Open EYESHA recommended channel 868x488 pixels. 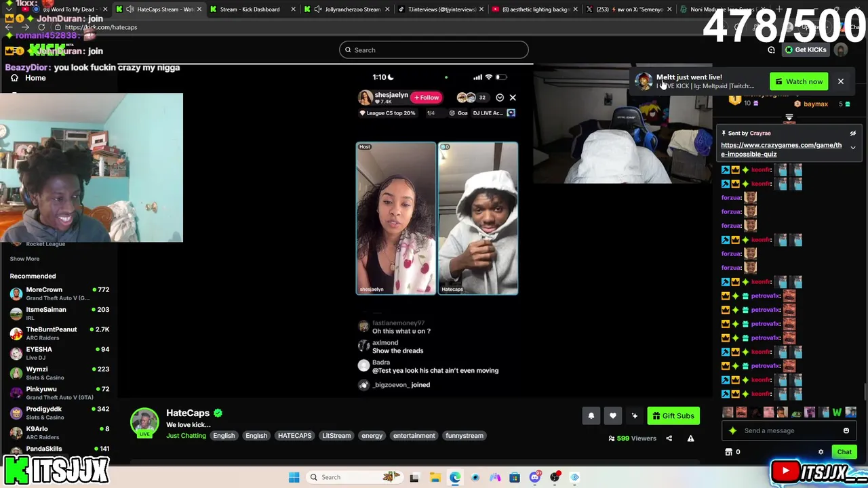pos(59,353)
